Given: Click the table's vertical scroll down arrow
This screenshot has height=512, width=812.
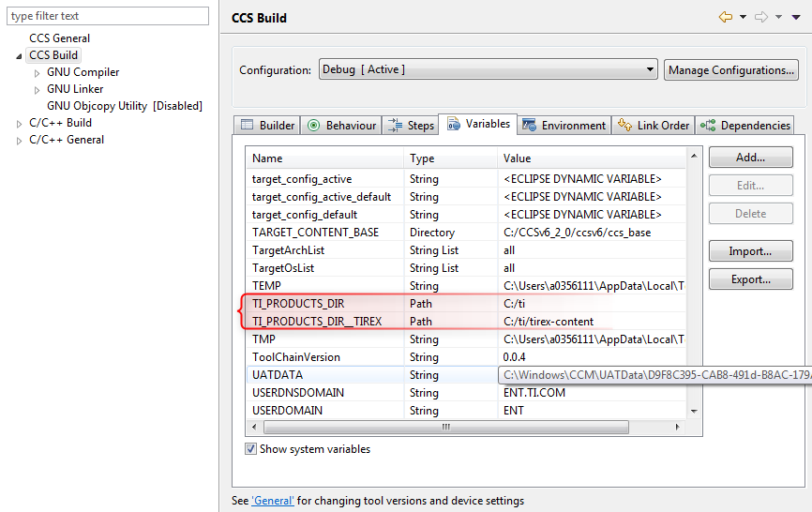Looking at the screenshot, I should (x=694, y=412).
